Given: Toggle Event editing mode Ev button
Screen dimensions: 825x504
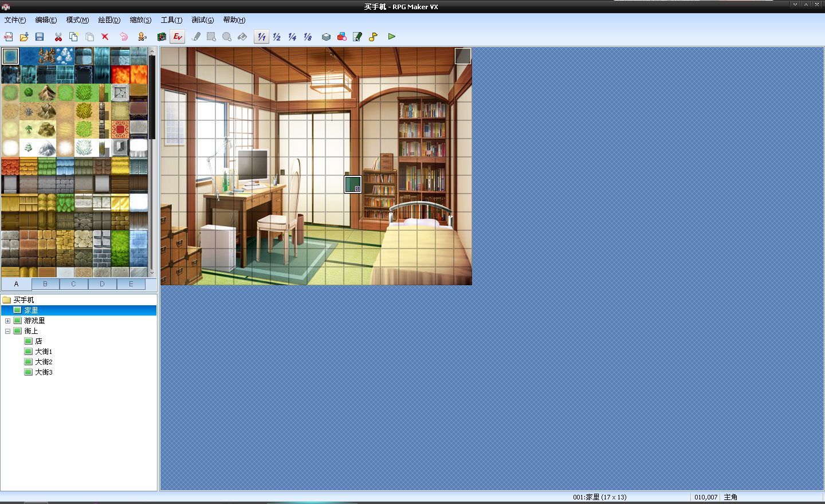Looking at the screenshot, I should click(x=178, y=37).
